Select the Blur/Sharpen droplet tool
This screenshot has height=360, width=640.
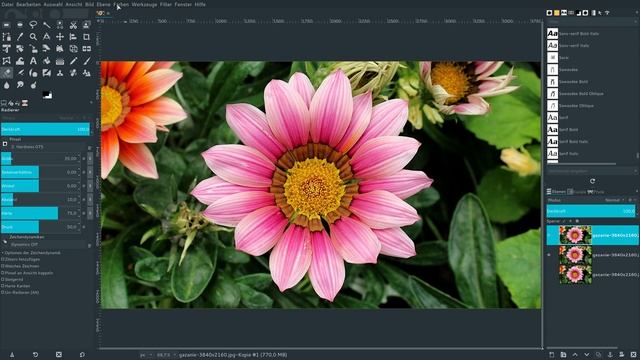click(7, 85)
